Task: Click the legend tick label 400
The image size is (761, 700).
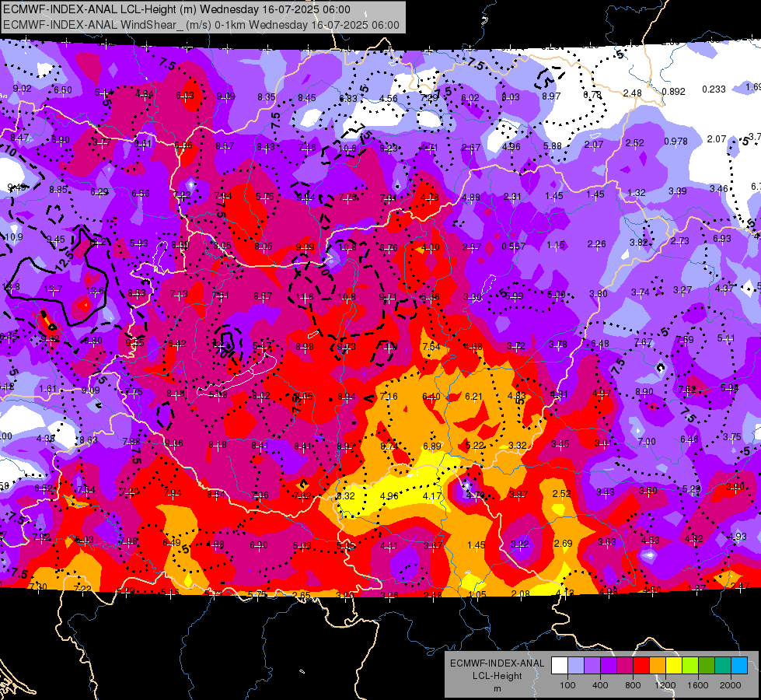Action: pos(600,685)
